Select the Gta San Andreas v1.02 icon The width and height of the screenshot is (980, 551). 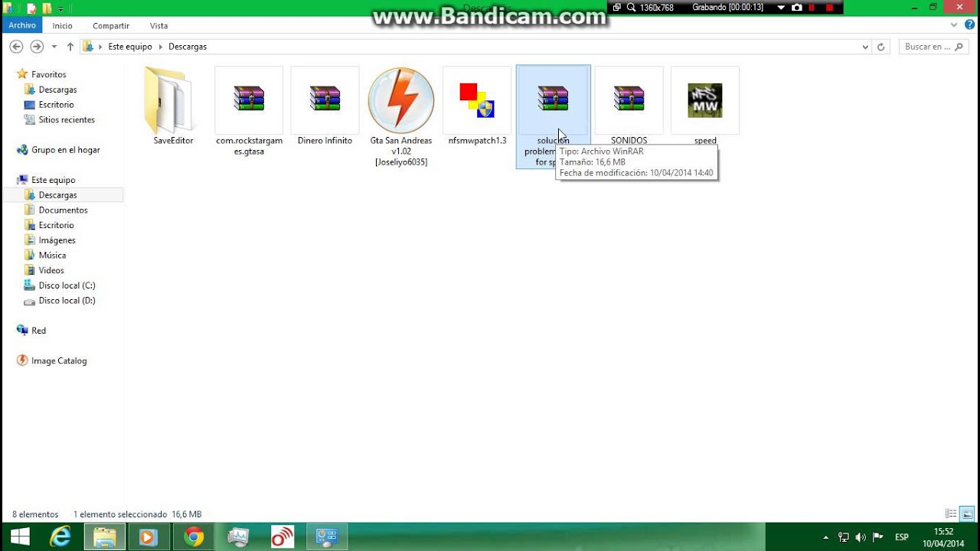[401, 100]
